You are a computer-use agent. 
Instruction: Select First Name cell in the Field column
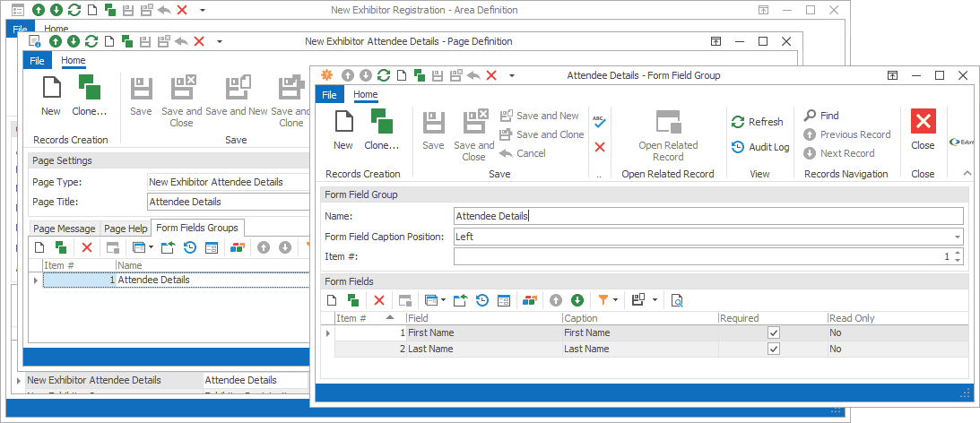pos(484,332)
